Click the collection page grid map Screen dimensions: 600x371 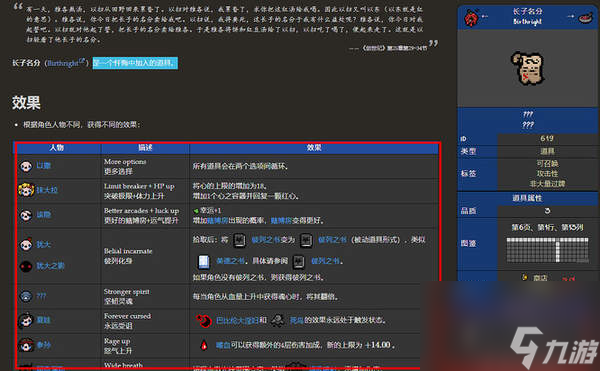point(547,250)
